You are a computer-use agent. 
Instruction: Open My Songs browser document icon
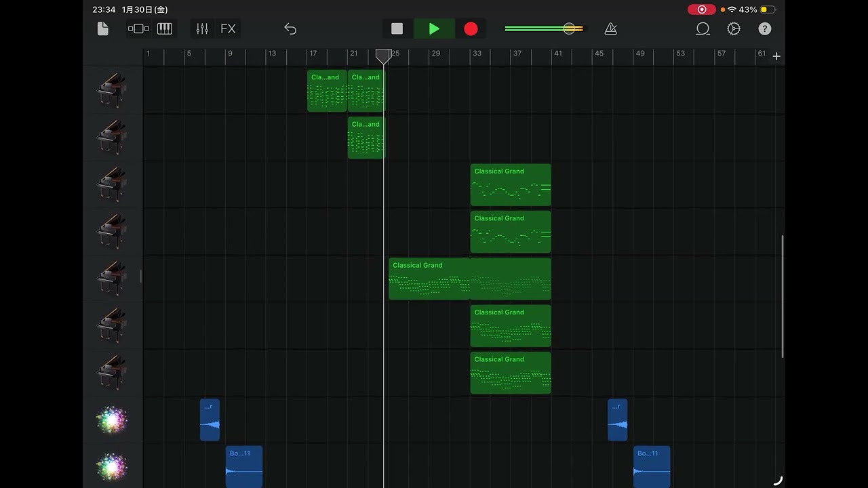(x=103, y=28)
